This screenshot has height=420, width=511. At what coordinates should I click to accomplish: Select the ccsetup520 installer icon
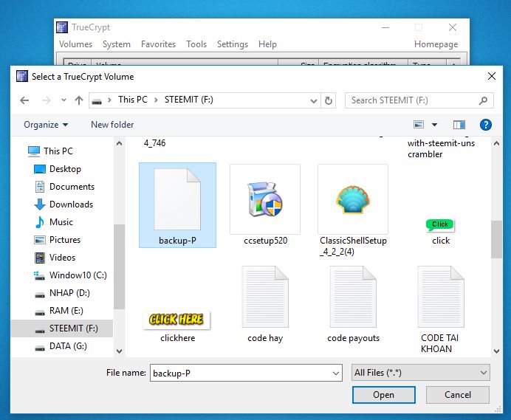click(x=265, y=199)
